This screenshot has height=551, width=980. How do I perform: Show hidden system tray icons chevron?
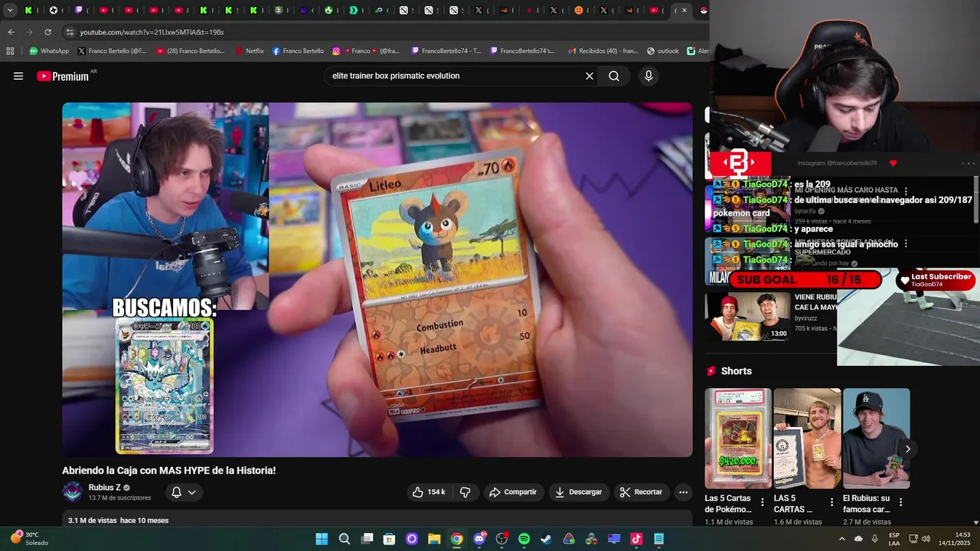842,539
